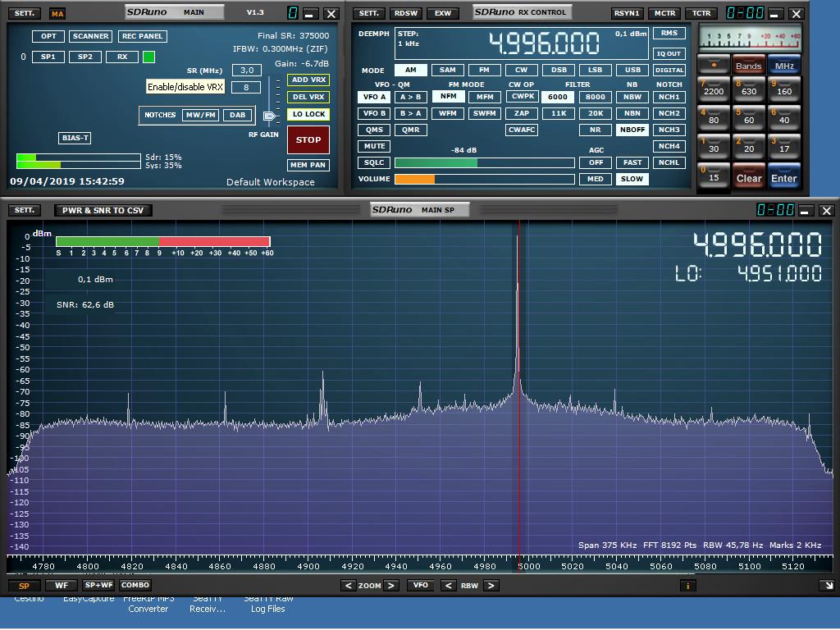Click the resize arrow icon in Main SP
Viewport: 840px width, 630px height.
[828, 586]
